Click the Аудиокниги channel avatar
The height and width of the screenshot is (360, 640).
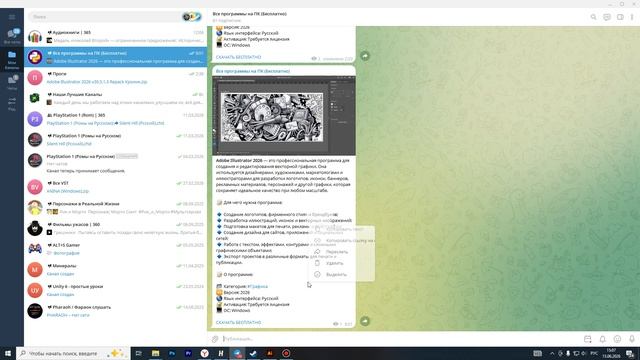(x=35, y=36)
